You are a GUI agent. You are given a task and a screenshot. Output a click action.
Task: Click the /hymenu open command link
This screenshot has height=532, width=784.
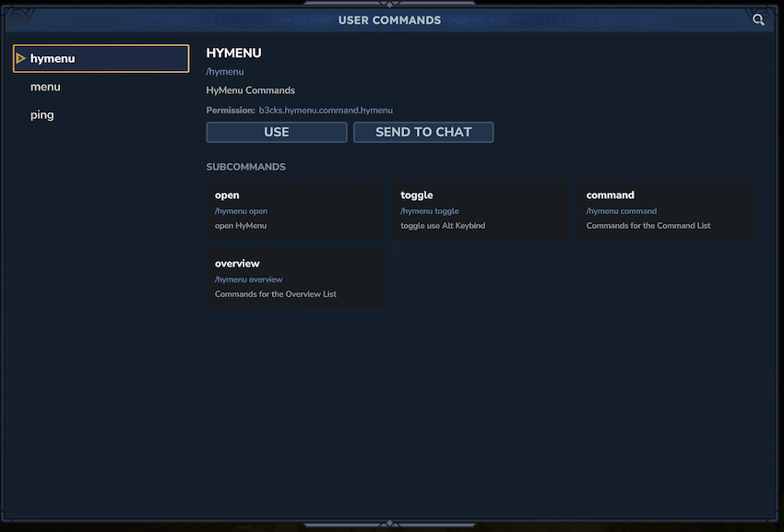[241, 211]
